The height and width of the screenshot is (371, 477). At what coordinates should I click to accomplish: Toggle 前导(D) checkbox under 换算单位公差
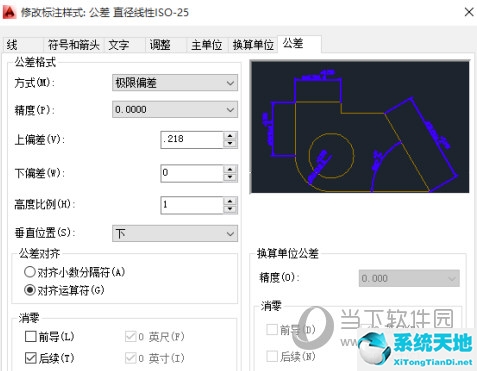272,330
